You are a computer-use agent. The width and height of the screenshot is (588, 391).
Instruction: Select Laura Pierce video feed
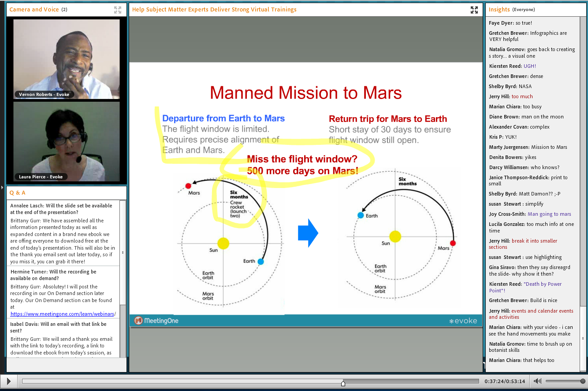(67, 141)
